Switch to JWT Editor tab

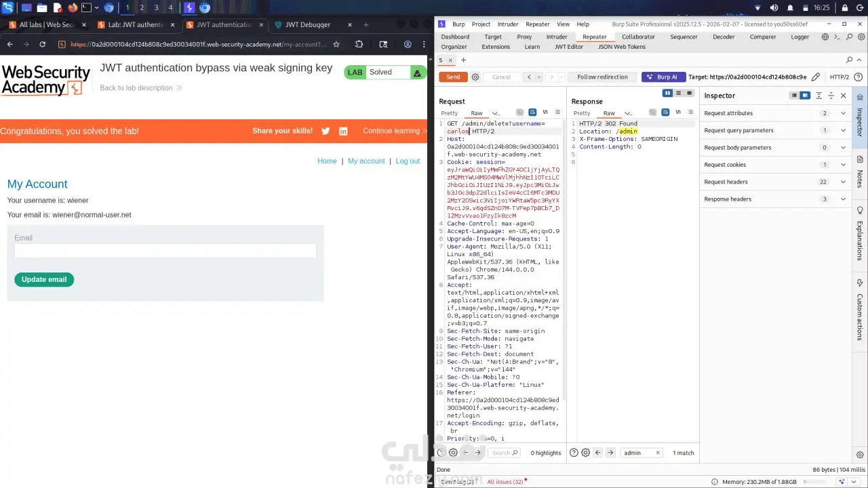569,47
